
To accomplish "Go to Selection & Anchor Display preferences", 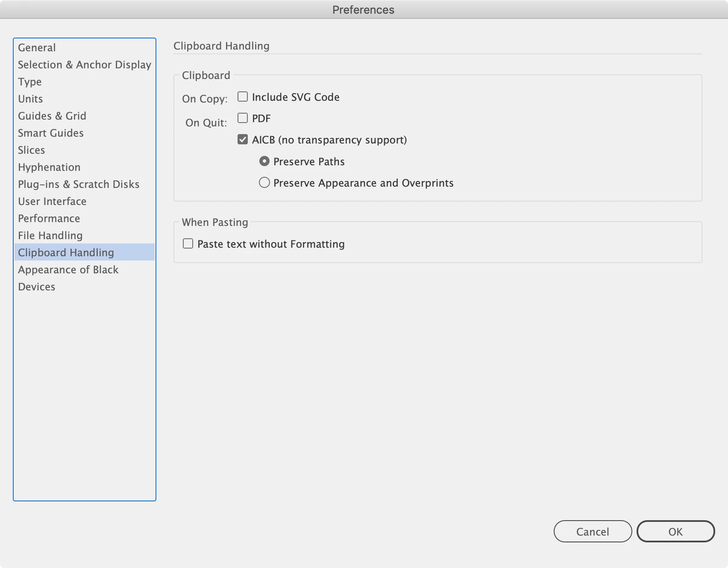I will (x=85, y=64).
